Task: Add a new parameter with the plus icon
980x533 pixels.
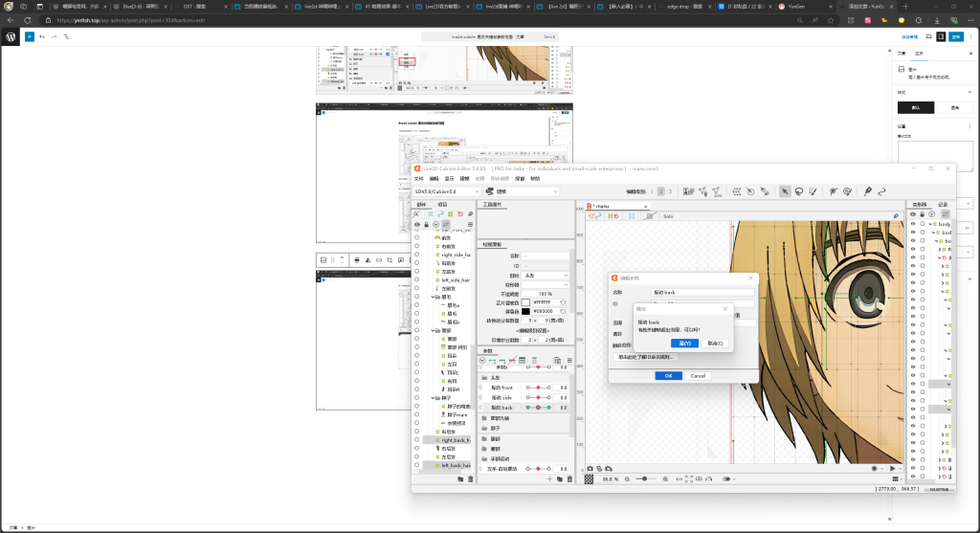Action: pyautogui.click(x=550, y=479)
